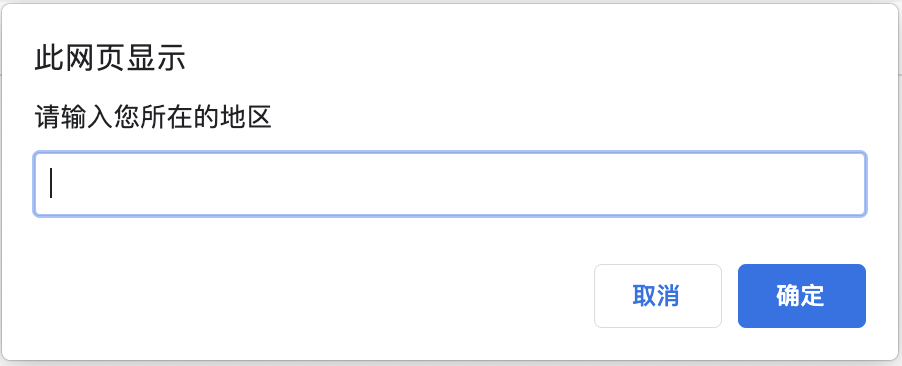The height and width of the screenshot is (366, 902).
Task: Click inside the blue-bordered input box
Action: (450, 184)
